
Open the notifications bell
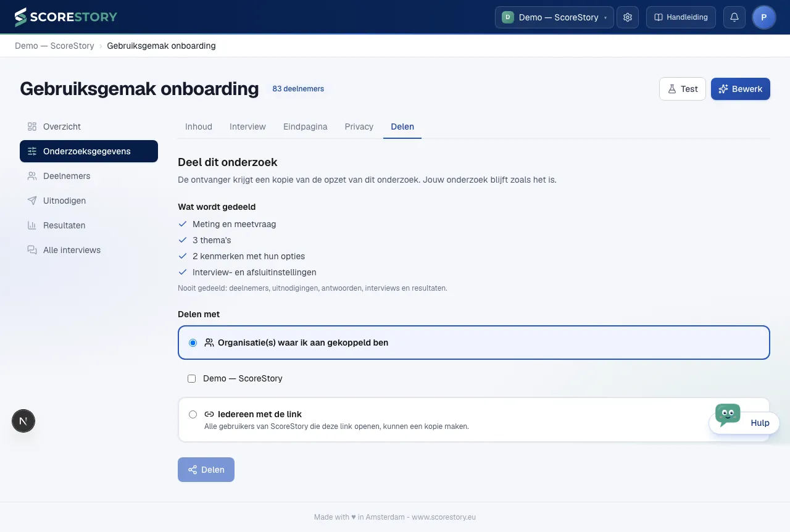pyautogui.click(x=734, y=17)
